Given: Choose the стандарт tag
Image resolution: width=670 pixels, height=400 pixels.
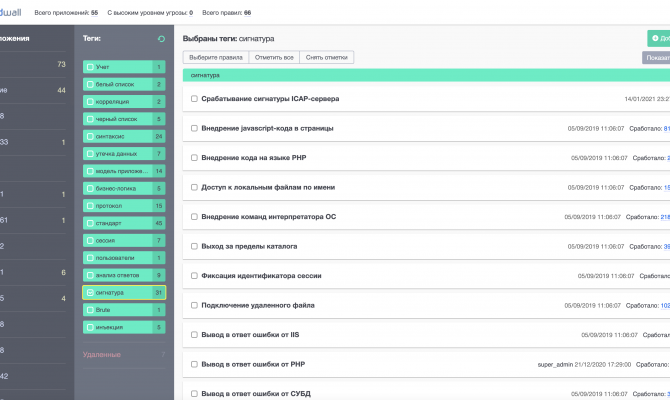Looking at the screenshot, I should click(124, 223).
